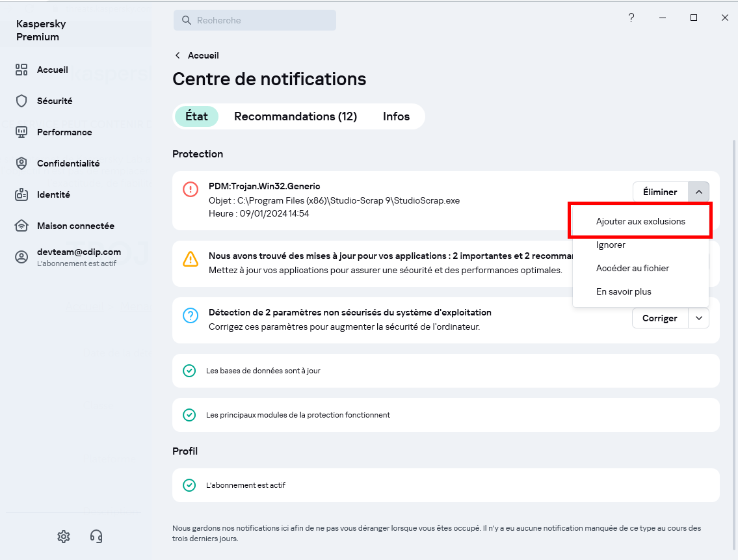Open support via the headset icon
The width and height of the screenshot is (738, 560).
click(96, 537)
